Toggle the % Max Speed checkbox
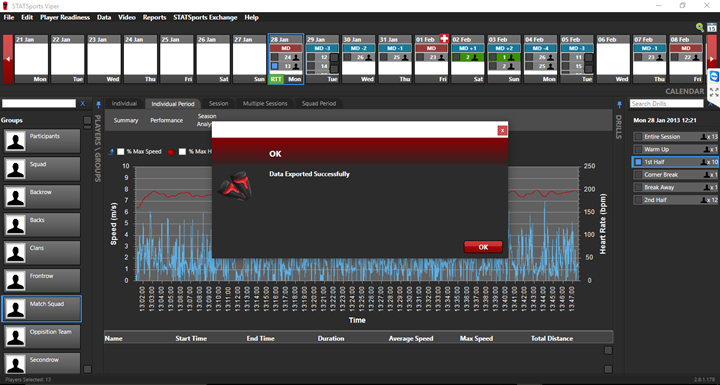The height and width of the screenshot is (385, 720). click(x=121, y=152)
